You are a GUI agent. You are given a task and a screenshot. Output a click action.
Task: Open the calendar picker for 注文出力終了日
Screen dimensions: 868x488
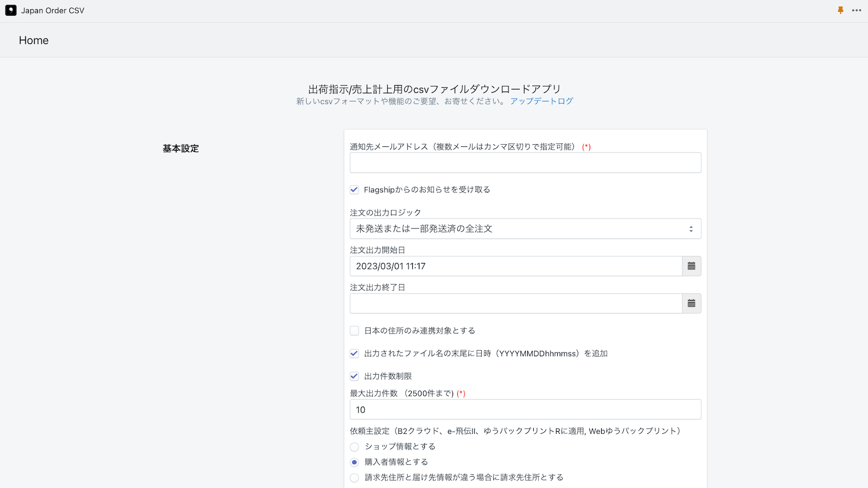pos(691,303)
